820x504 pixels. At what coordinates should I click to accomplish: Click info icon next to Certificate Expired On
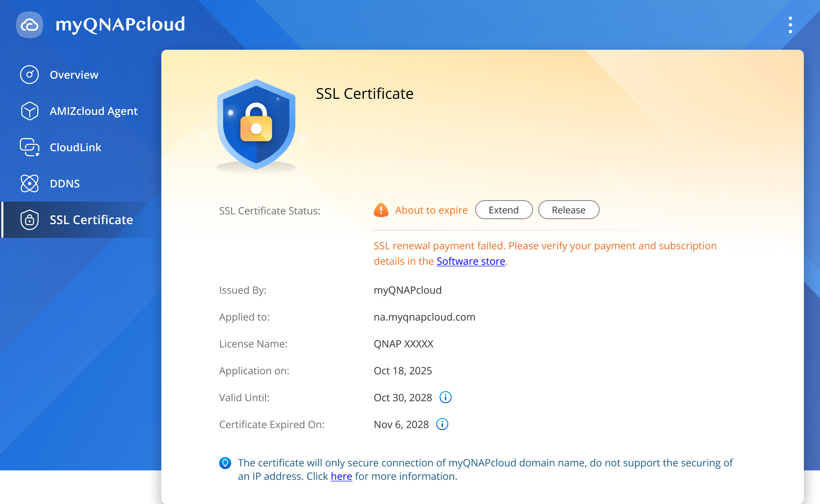click(442, 424)
